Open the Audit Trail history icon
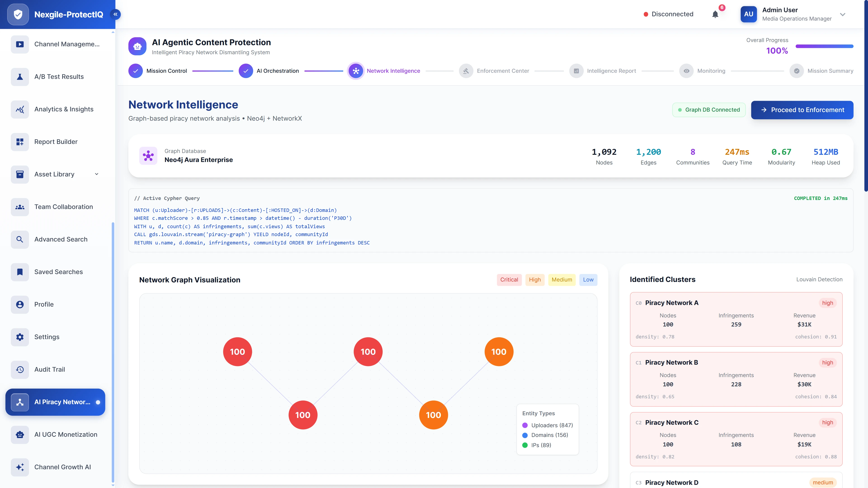 (19, 369)
